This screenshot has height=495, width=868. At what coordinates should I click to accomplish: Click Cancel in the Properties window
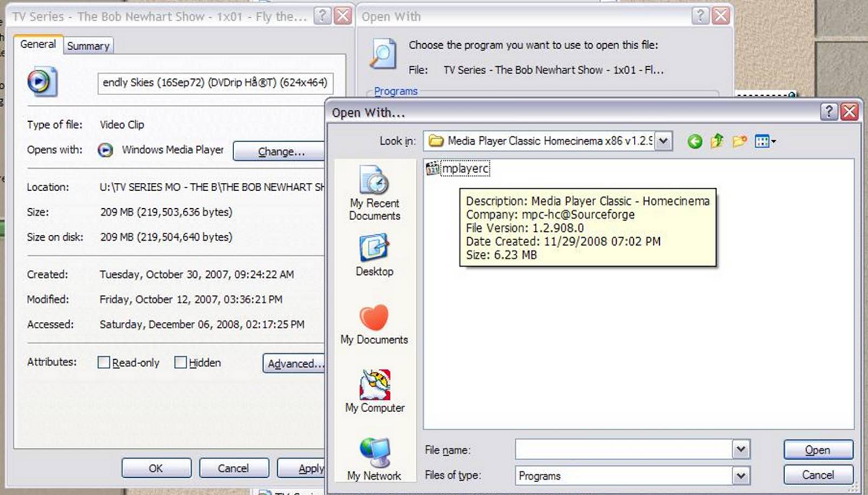233,468
